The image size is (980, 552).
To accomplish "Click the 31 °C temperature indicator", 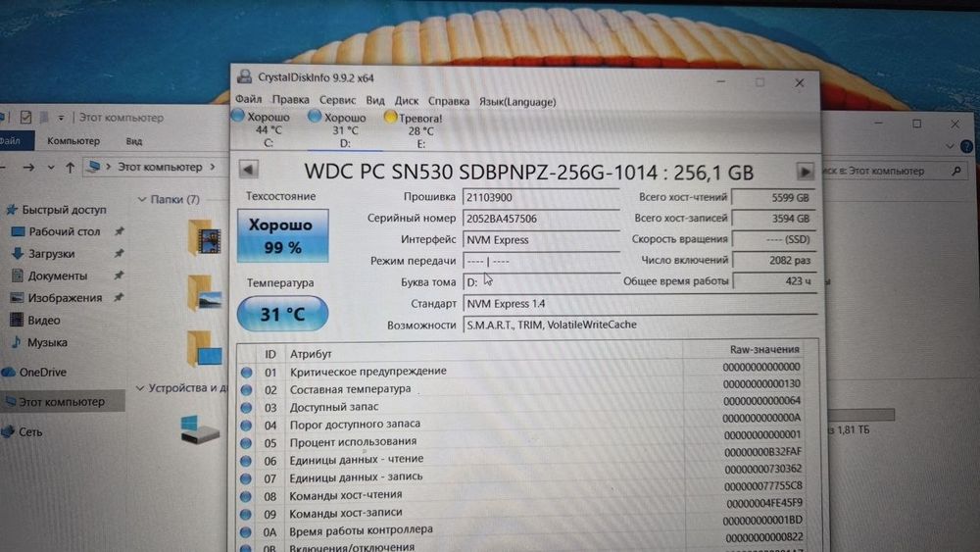I will coord(282,313).
